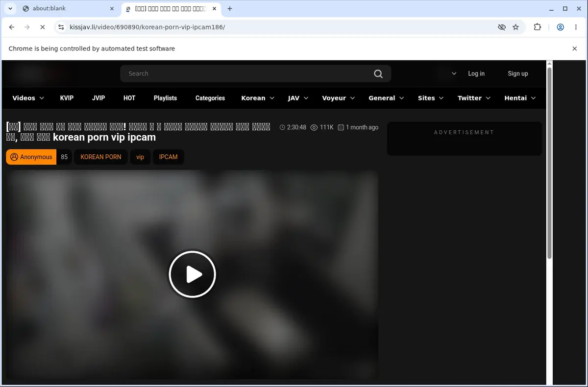
Task: Open the Anonymous uploader profile
Action: (31, 157)
